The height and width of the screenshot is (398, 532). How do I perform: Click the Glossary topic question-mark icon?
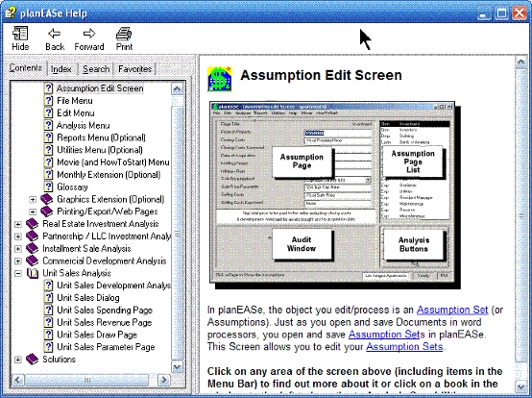49,187
